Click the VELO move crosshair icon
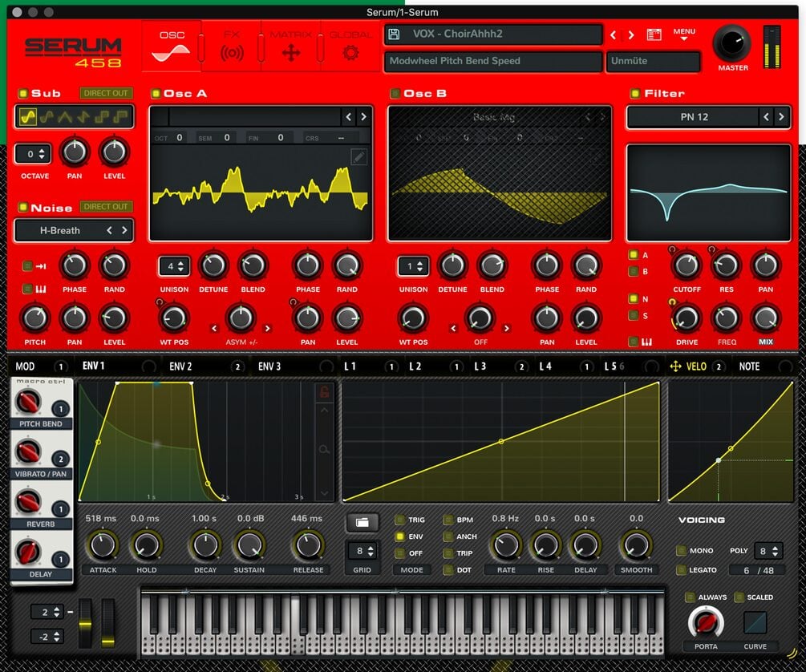 pyautogui.click(x=675, y=366)
